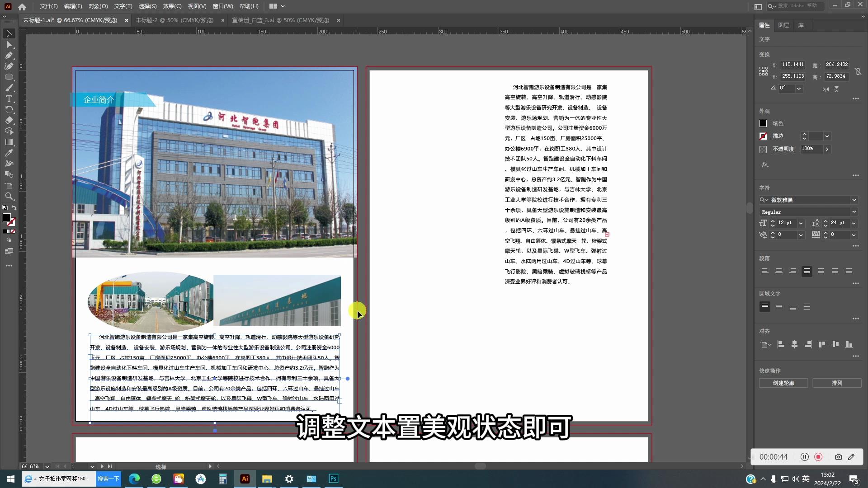
Task: Click the 描边 stroke color swatch
Action: [x=763, y=136]
